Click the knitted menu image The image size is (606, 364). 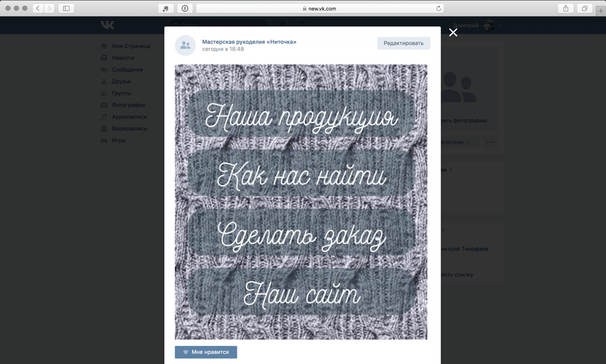point(301,202)
